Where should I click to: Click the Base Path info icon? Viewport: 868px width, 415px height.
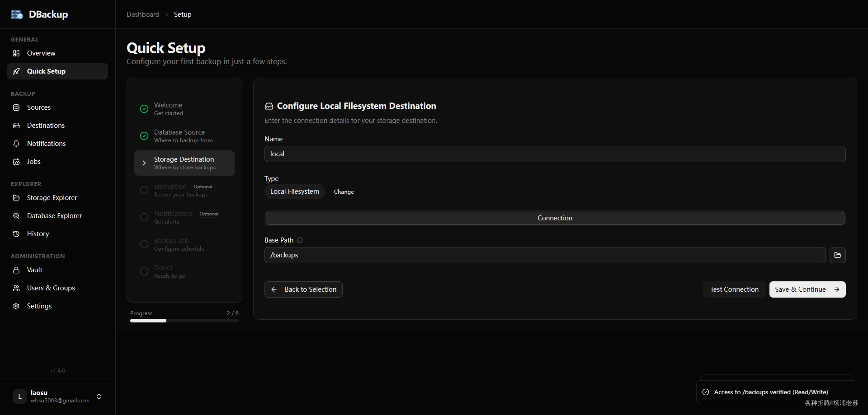click(x=300, y=240)
